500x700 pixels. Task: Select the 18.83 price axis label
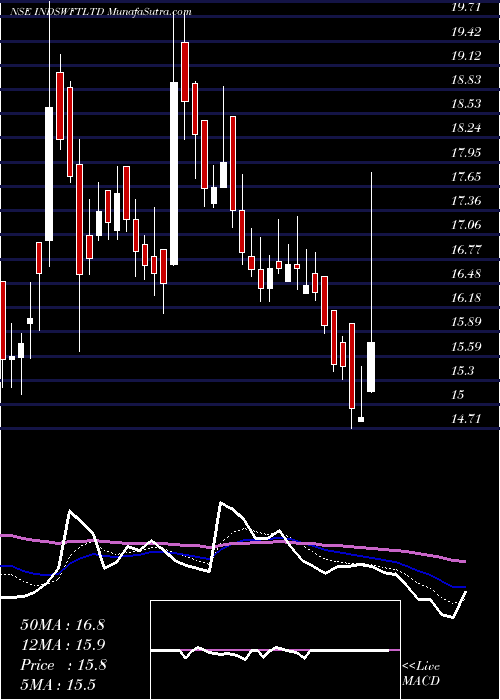point(466,80)
